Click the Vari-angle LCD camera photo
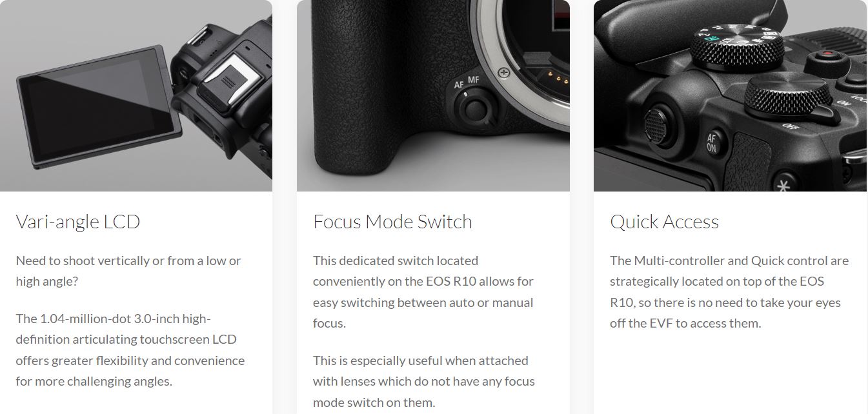This screenshot has height=414, width=868. 136,95
